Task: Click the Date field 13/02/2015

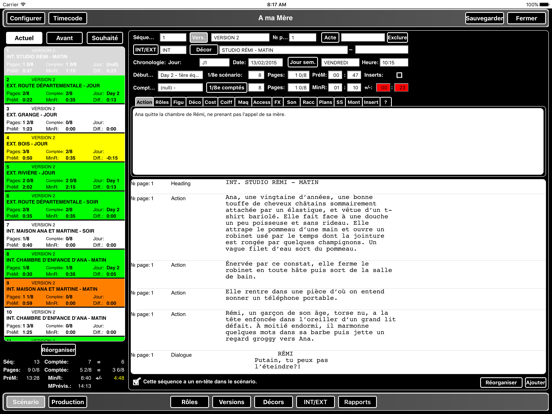Action: [265, 63]
